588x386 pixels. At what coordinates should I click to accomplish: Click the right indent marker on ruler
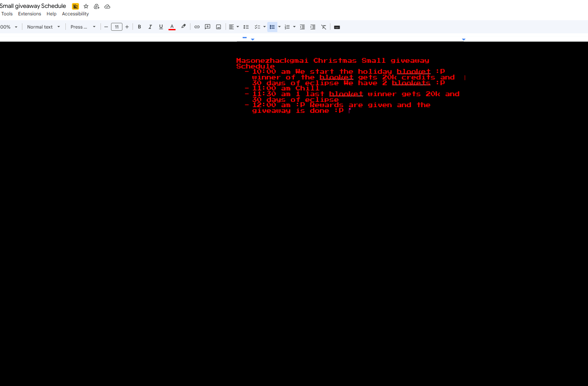coord(464,40)
